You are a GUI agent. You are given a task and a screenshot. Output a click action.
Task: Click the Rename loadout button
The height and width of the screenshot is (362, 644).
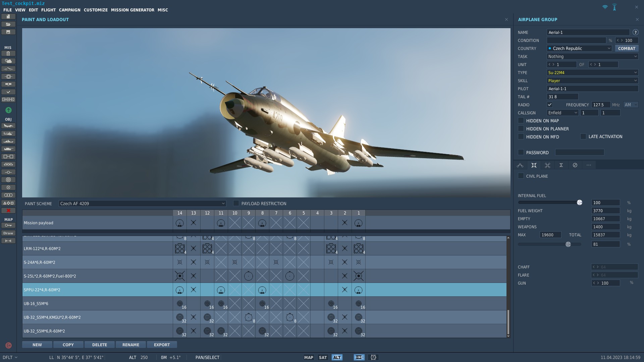pos(131,345)
